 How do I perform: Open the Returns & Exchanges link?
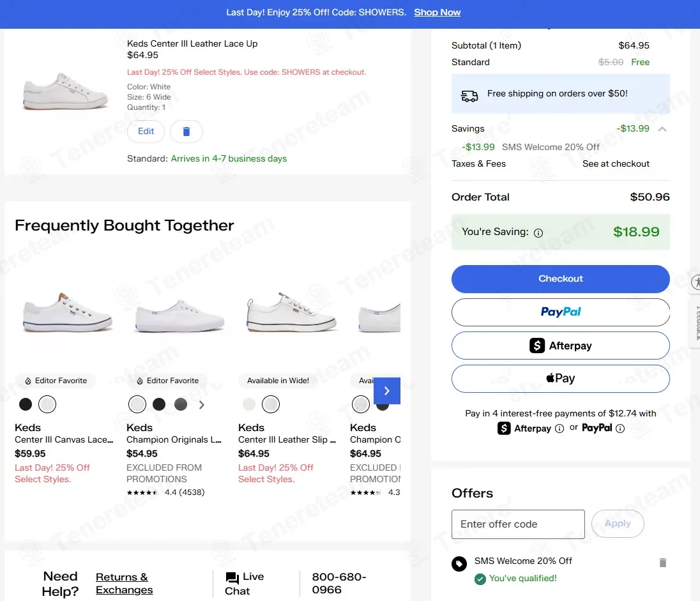tap(124, 583)
